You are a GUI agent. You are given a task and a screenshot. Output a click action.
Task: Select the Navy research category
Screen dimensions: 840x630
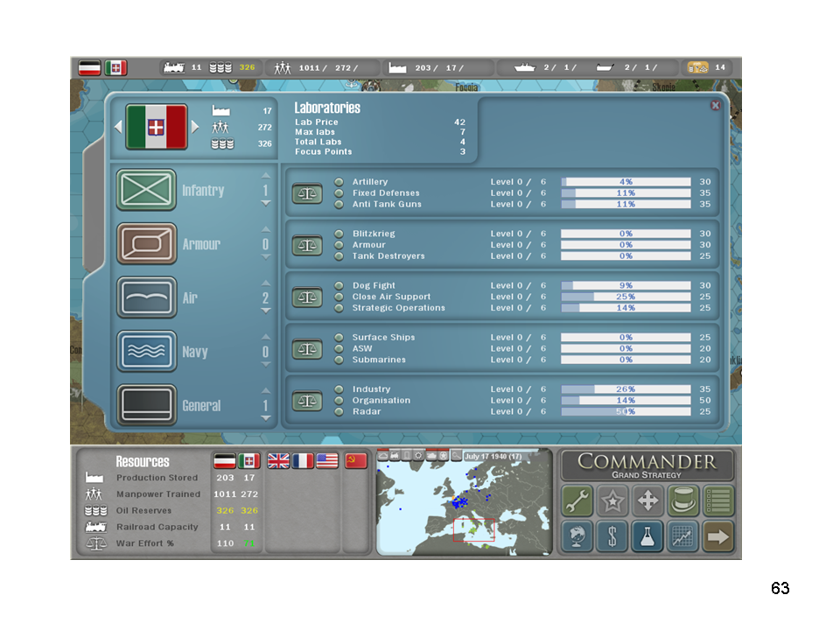[147, 352]
